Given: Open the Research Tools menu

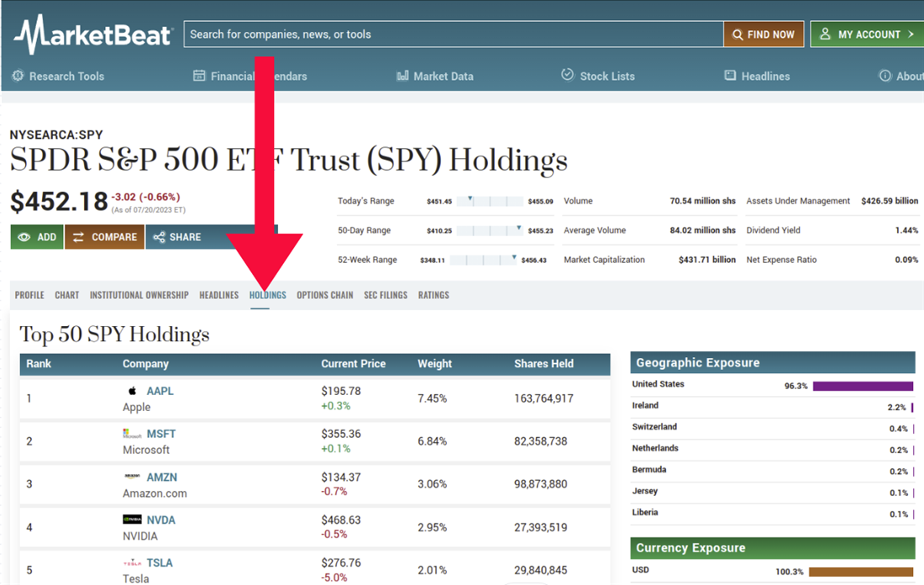Looking at the screenshot, I should pos(58,76).
